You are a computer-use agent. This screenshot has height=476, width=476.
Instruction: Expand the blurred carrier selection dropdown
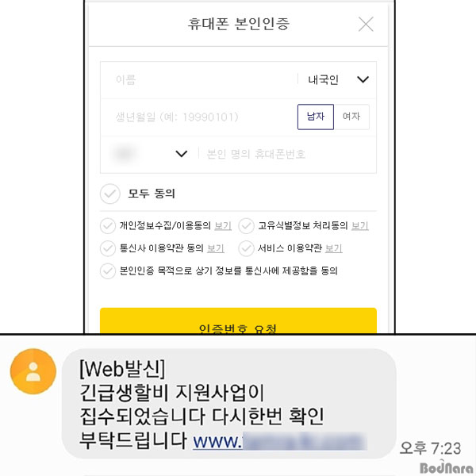point(150,154)
